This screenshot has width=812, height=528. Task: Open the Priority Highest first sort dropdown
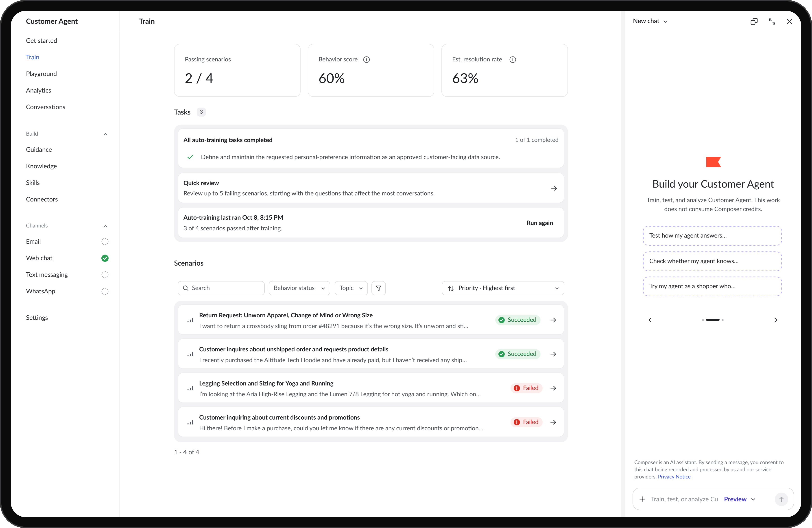tap(503, 288)
